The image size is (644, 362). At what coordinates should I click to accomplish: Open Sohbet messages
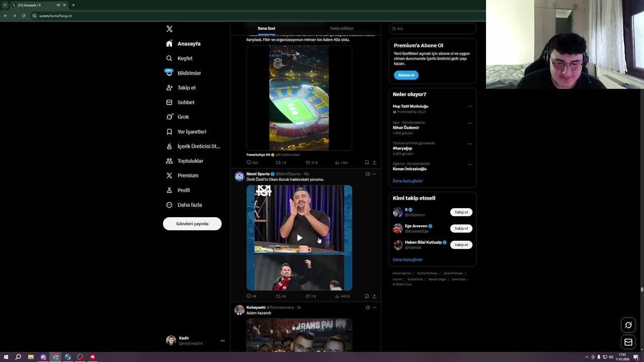(180, 102)
